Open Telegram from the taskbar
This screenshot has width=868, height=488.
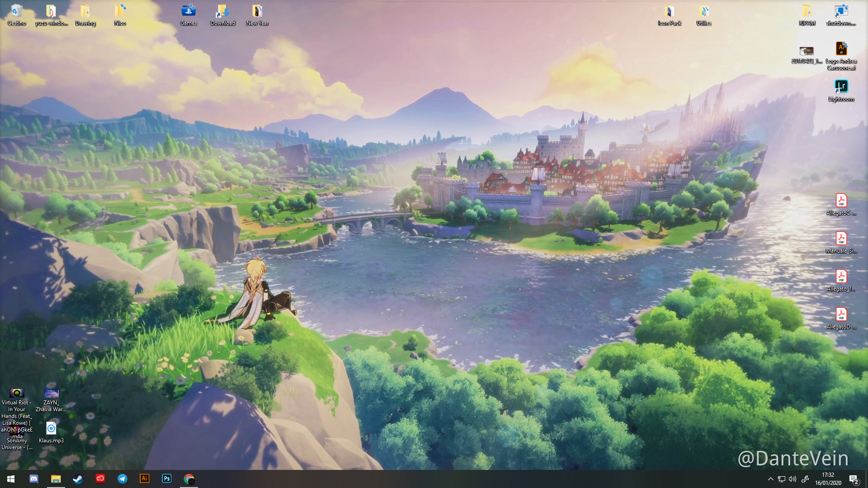[122, 479]
